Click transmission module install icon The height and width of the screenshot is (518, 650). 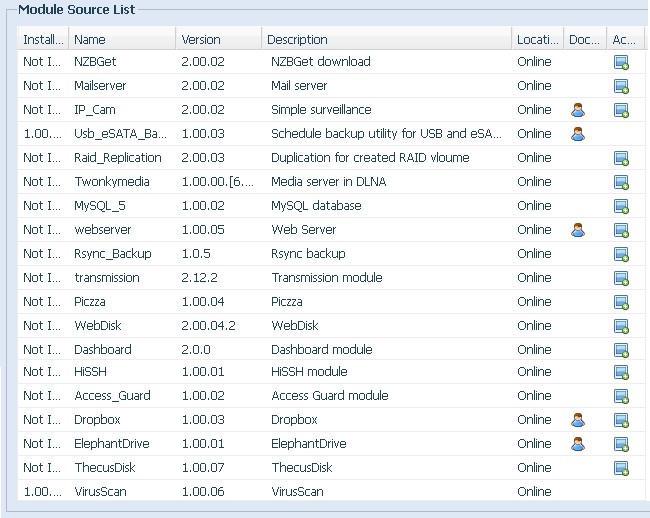621,279
